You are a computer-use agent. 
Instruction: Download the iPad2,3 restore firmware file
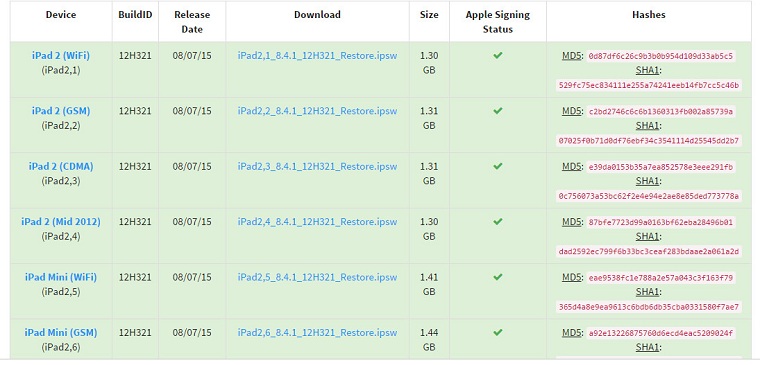coord(317,167)
